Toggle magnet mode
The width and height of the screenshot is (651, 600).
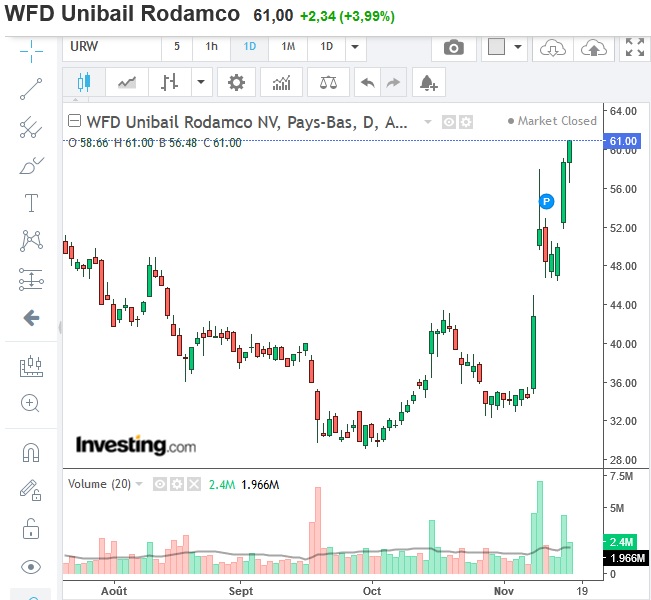click(31, 453)
